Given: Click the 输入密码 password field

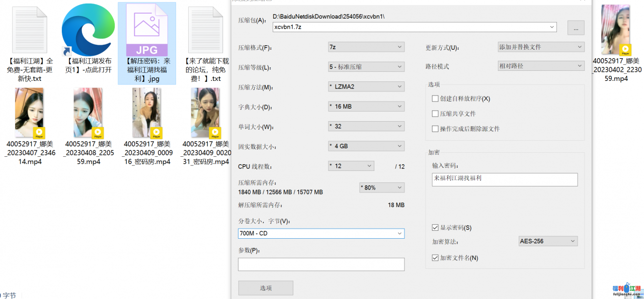Looking at the screenshot, I should point(505,179).
